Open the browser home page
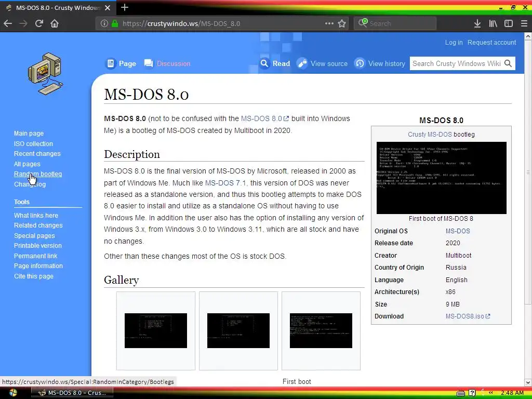 [x=55, y=23]
